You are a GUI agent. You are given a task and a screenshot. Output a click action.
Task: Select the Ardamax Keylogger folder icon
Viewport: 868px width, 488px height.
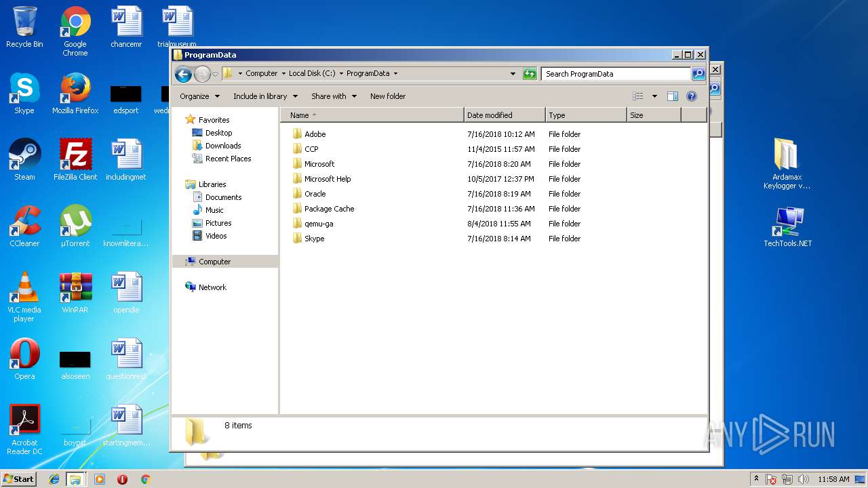[787, 165]
